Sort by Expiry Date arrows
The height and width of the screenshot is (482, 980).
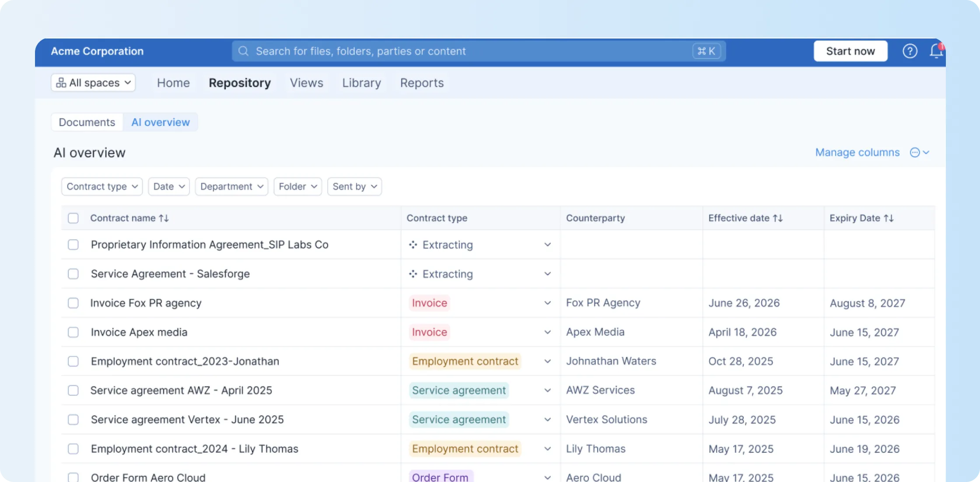tap(889, 218)
